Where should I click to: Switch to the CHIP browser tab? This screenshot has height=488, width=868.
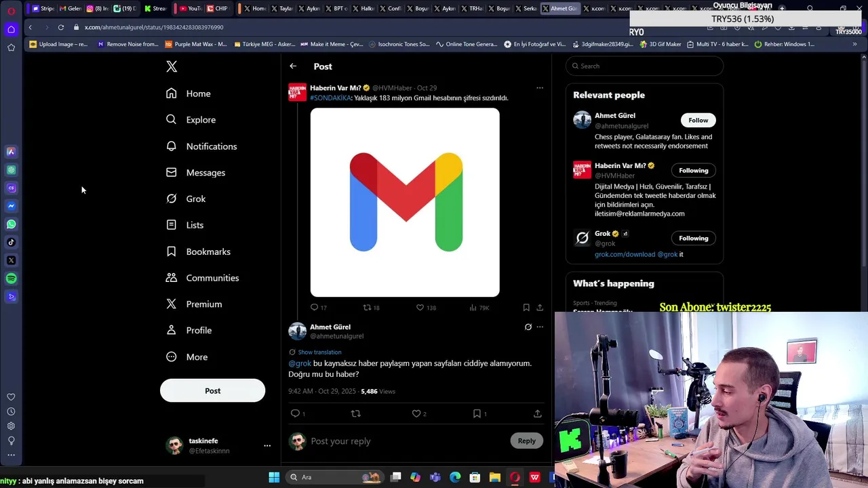pos(217,8)
